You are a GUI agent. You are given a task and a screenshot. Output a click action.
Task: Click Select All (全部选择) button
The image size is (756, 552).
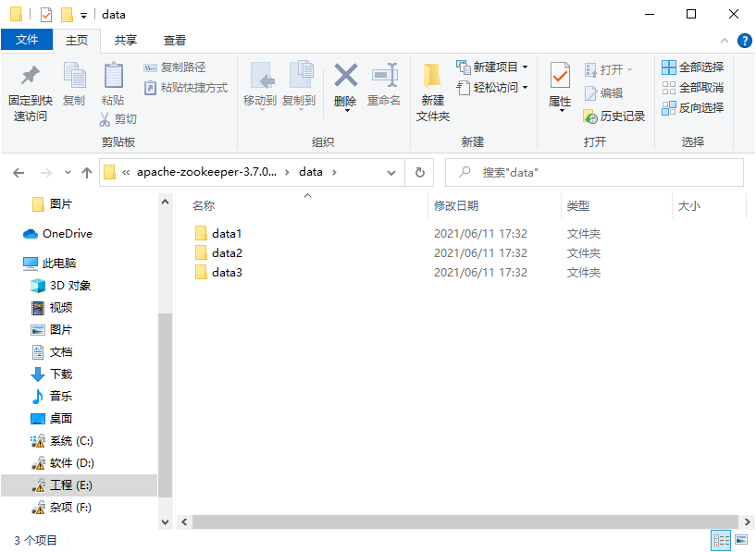693,67
